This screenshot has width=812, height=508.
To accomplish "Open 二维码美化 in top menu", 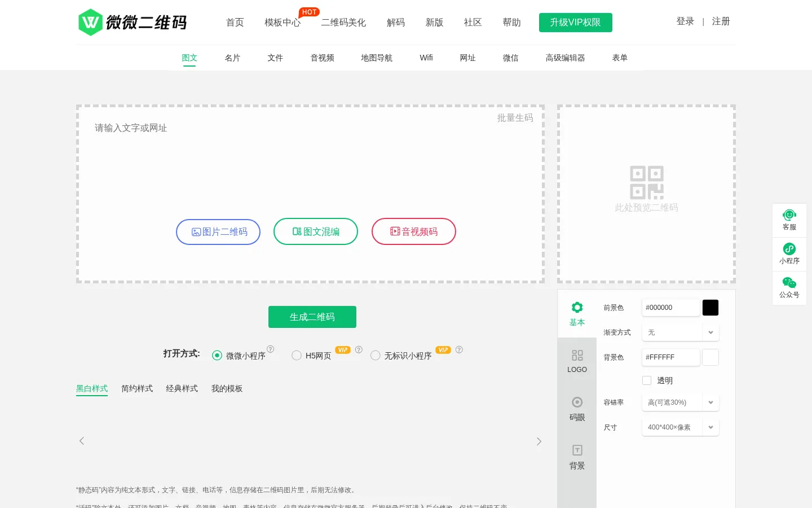I will tap(343, 23).
